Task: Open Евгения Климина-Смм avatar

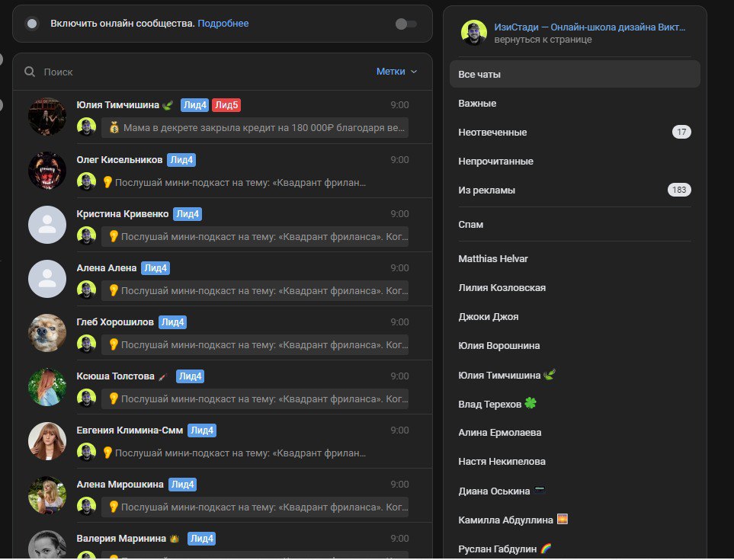Action: tap(47, 442)
